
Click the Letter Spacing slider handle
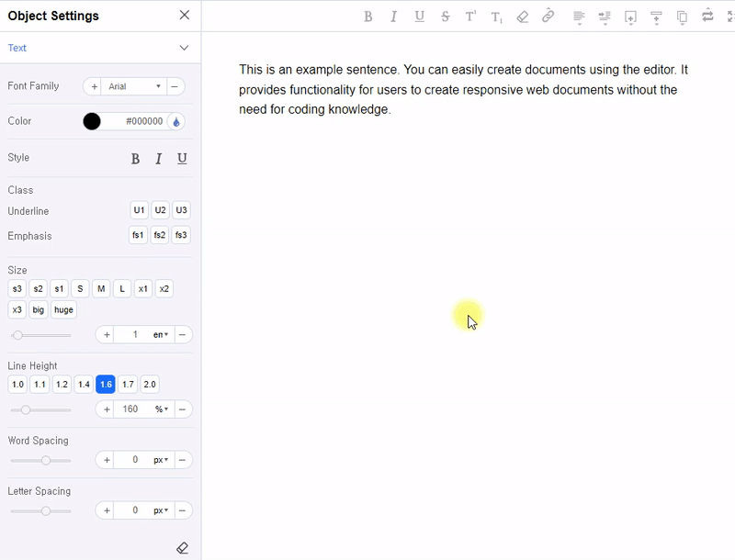45,510
